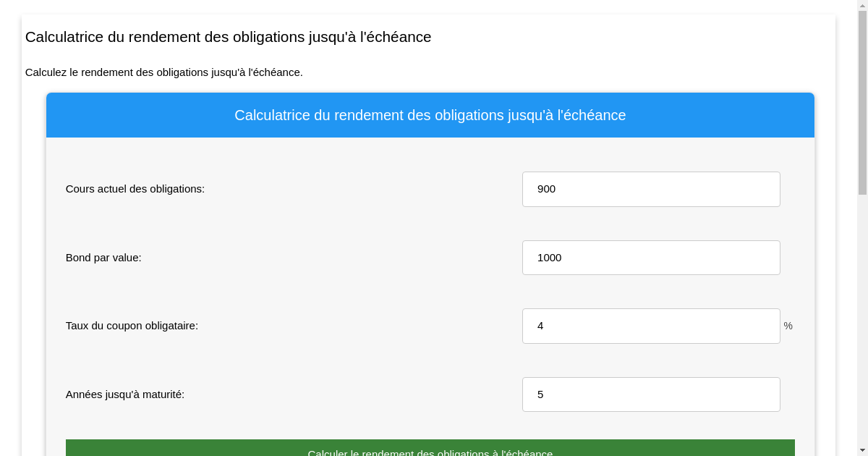Click the scrollbar up arrow
This screenshot has width=868, height=456.
(x=863, y=6)
